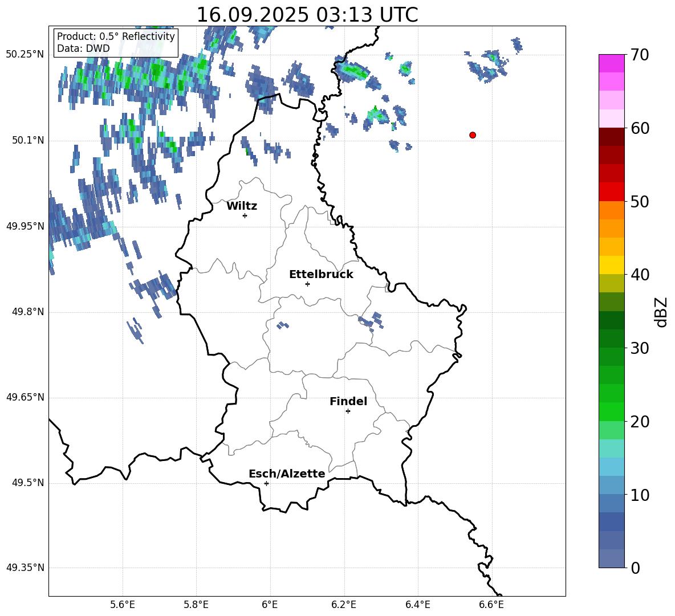Pick the magenta swatch at top of colorbar
The width and height of the screenshot is (675, 616).
pyautogui.click(x=612, y=63)
